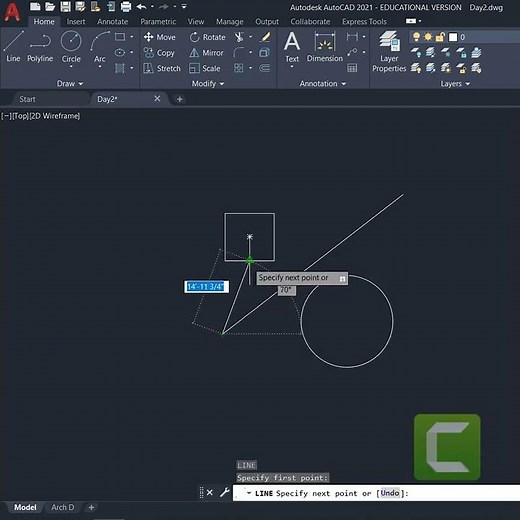Image resolution: width=520 pixels, height=520 pixels.
Task: Open the Annotate ribbon tab
Action: click(113, 22)
